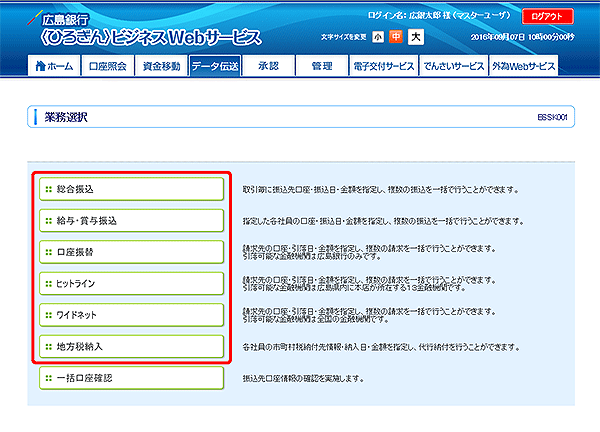Select medium text size 中 icon
The image size is (600, 432).
click(x=397, y=38)
